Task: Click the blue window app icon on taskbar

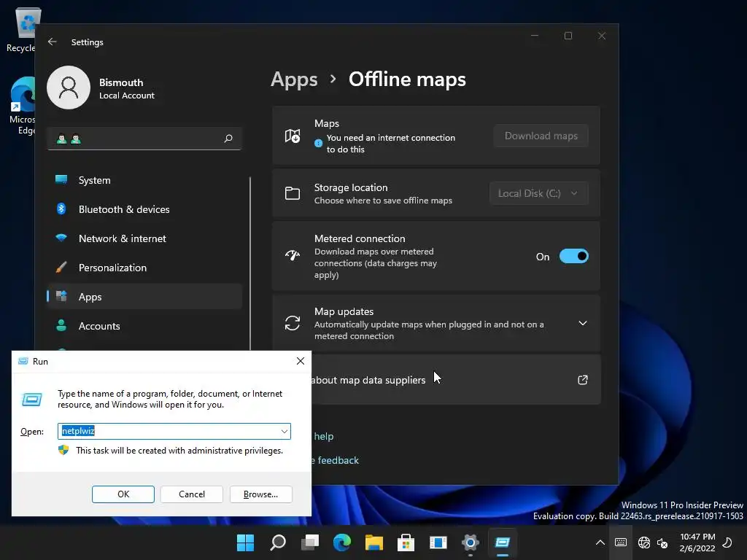Action: [438, 542]
